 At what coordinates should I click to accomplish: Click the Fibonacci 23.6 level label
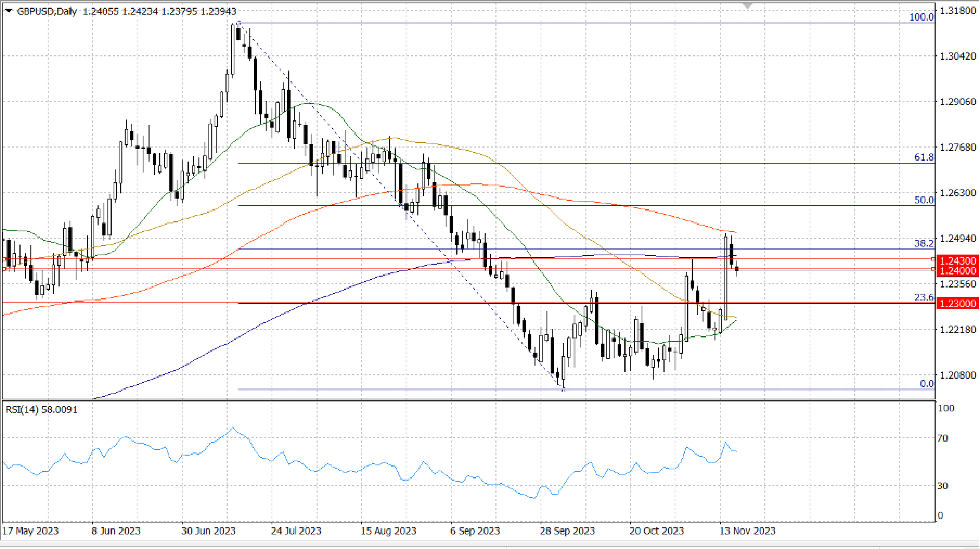[x=924, y=297]
